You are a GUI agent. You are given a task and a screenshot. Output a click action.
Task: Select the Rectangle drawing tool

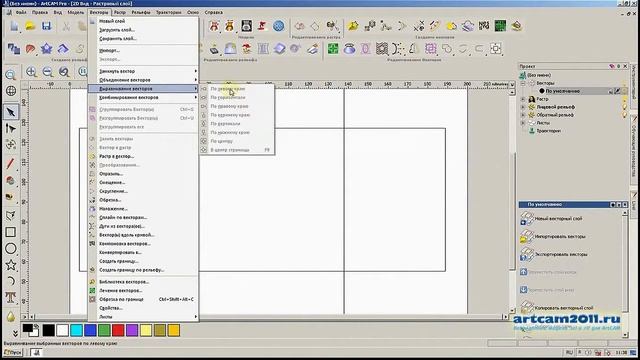(11, 232)
